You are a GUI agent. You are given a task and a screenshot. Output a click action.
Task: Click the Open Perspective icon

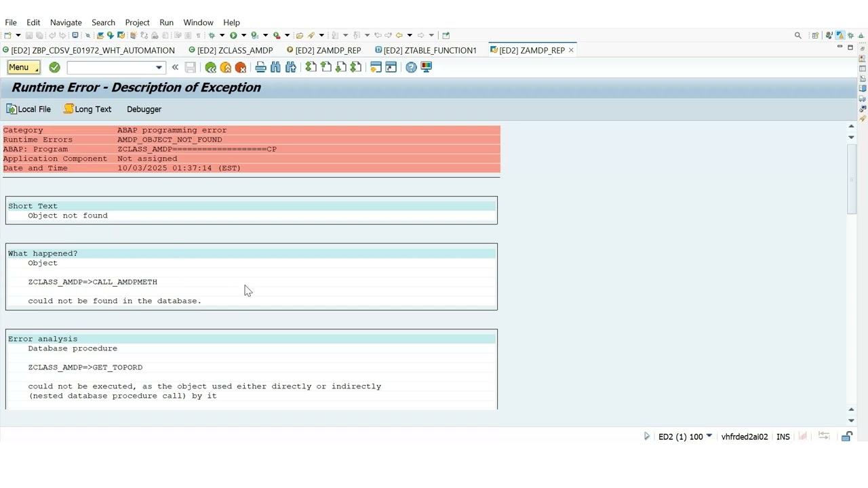pos(815,35)
